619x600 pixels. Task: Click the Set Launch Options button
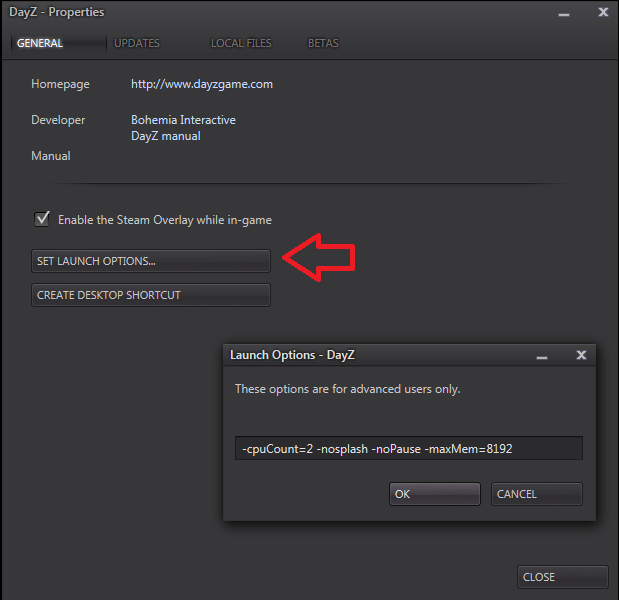click(151, 261)
